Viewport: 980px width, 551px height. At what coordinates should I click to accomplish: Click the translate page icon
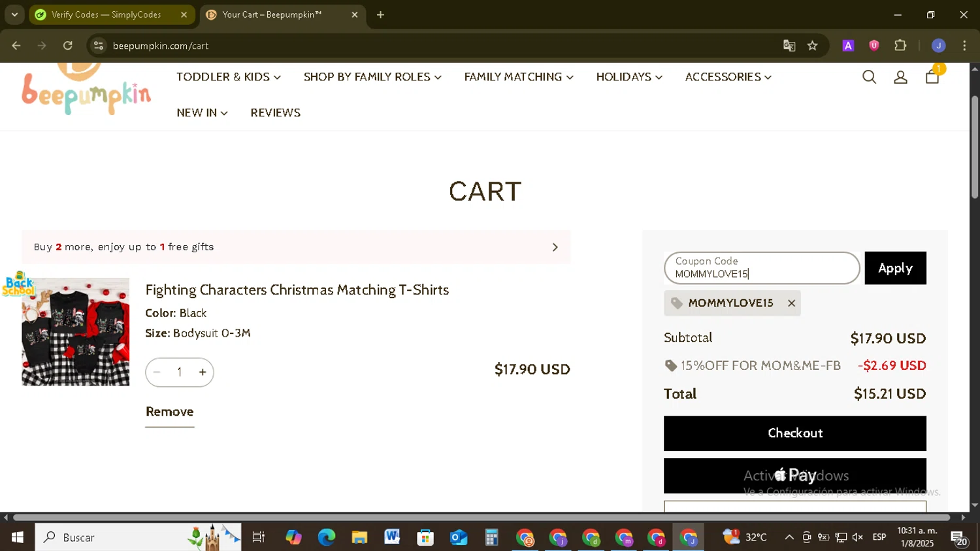[789, 46]
